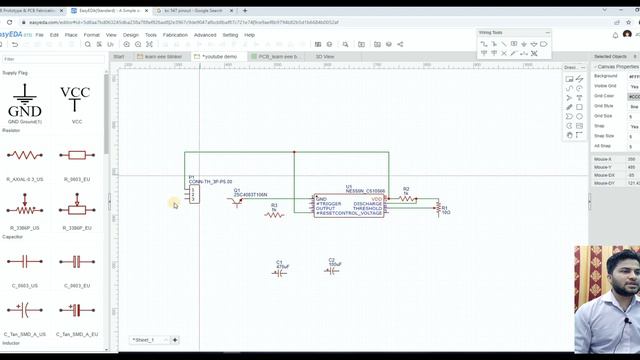
Task: Select the Wire tool in Wiring Tools
Action: point(484,44)
